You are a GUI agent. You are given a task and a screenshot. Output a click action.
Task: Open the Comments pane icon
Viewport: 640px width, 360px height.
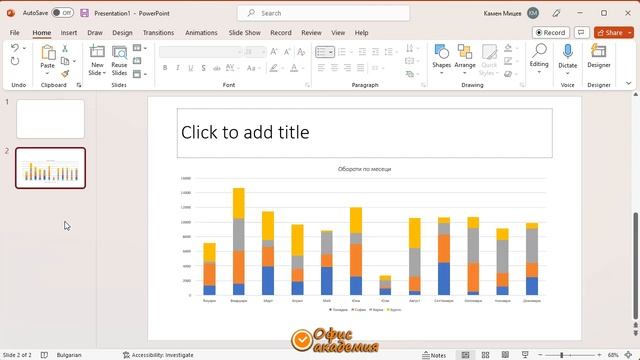point(581,32)
